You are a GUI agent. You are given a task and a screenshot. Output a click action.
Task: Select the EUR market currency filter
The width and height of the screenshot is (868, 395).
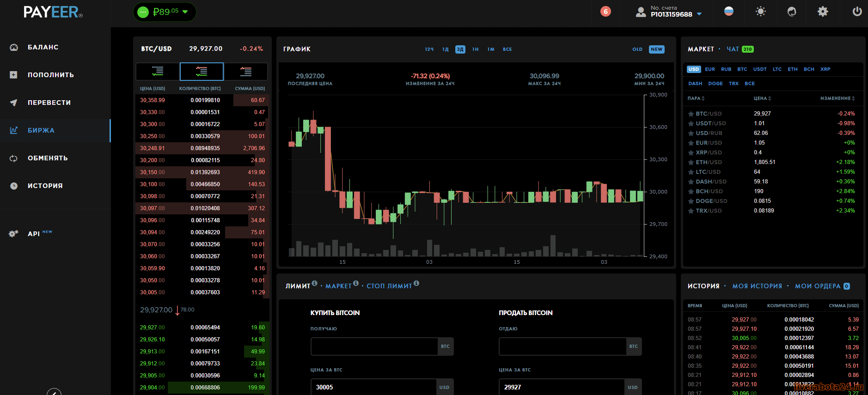(x=710, y=69)
